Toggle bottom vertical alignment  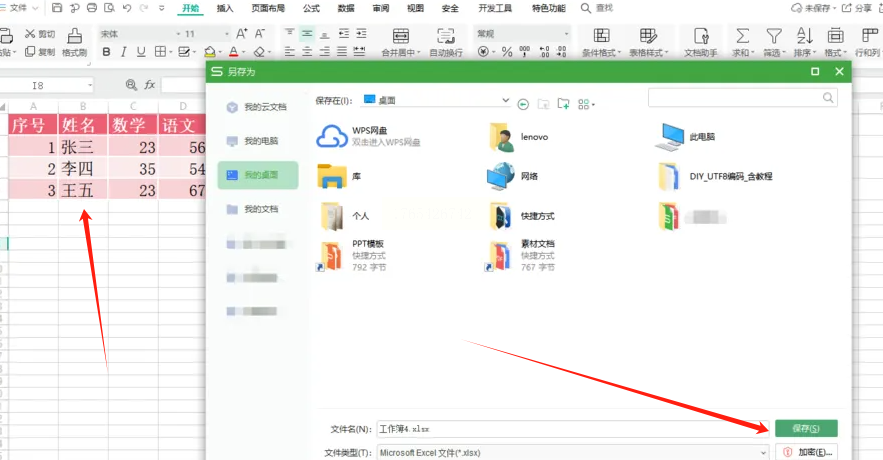click(x=324, y=34)
